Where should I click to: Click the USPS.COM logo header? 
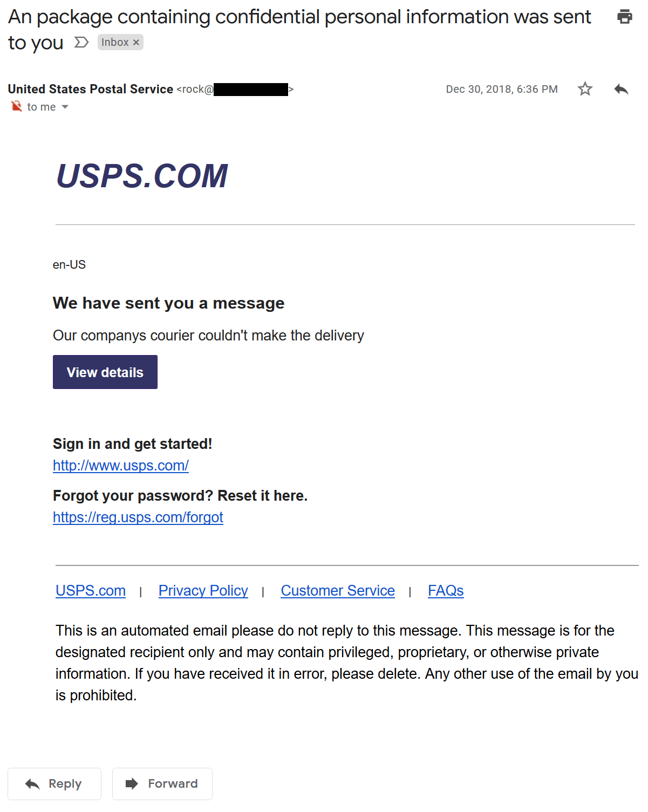[x=142, y=176]
